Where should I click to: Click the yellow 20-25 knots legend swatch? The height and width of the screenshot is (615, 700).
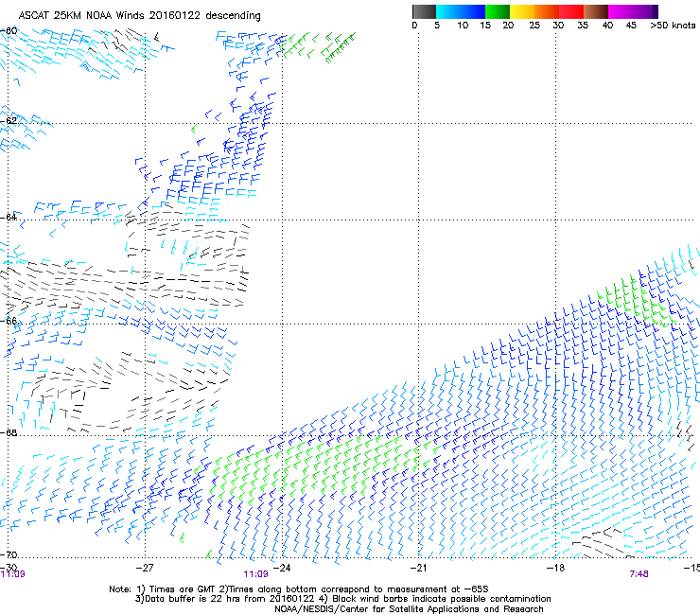pyautogui.click(x=522, y=11)
